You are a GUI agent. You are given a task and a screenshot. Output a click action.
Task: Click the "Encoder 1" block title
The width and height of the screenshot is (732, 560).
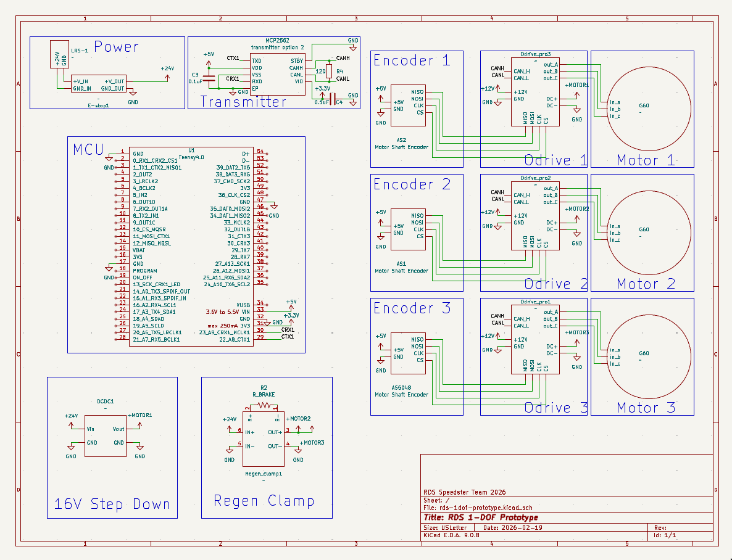[412, 60]
